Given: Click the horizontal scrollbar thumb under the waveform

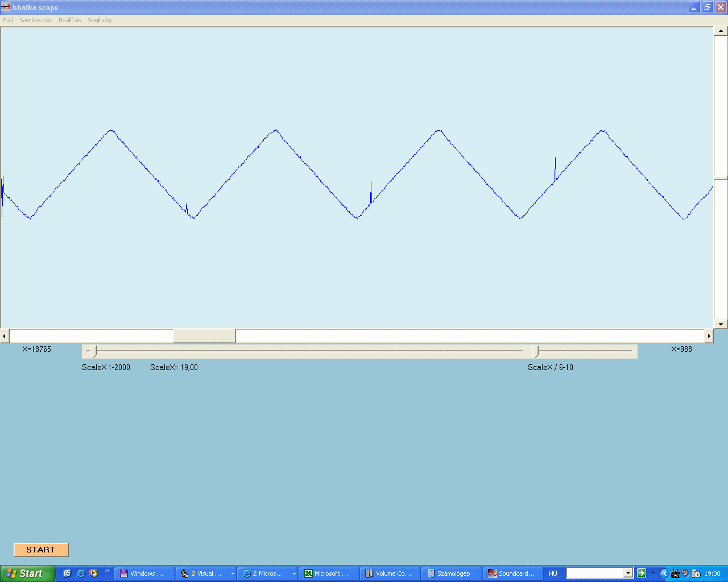Looking at the screenshot, I should click(x=204, y=336).
